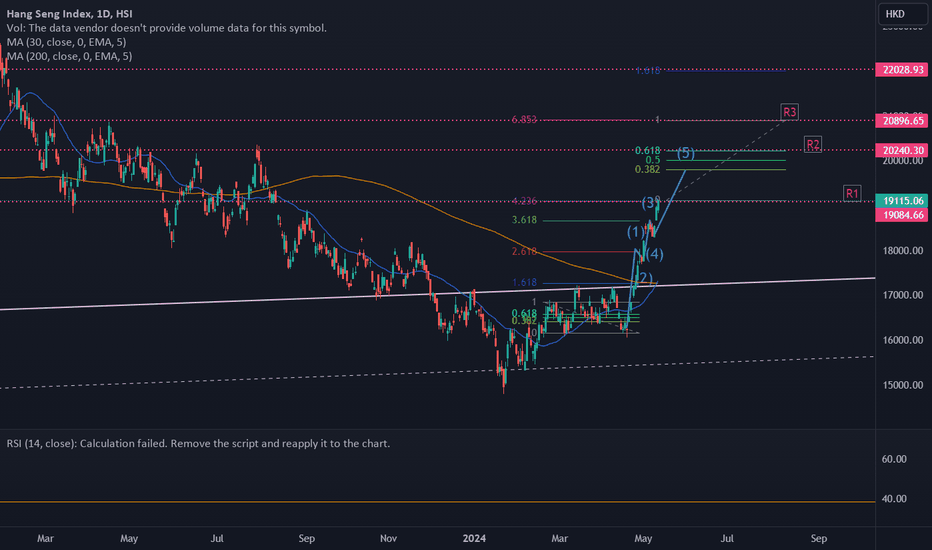The height and width of the screenshot is (550, 932).
Task: Click the Sep label at right of time axis
Action: click(x=818, y=538)
